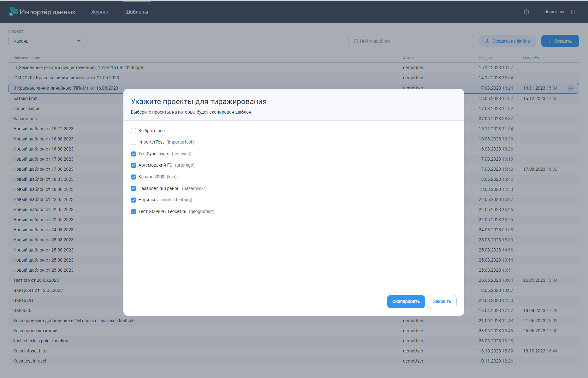Click the ImporterTest (importertest) label
Image resolution: width=588 pixels, height=378 pixels.
(166, 142)
